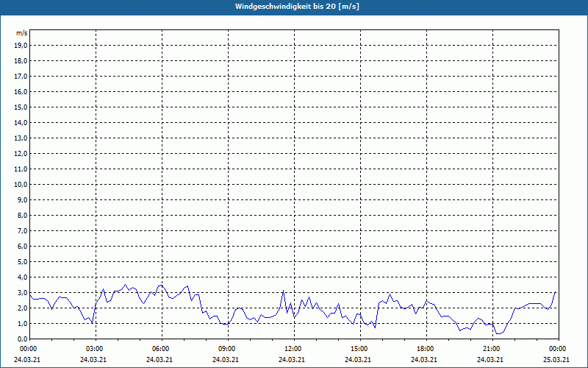Viewport: 588px width, 368px height.
Task: Select the 4,0 y-axis label
Action: click(23, 277)
